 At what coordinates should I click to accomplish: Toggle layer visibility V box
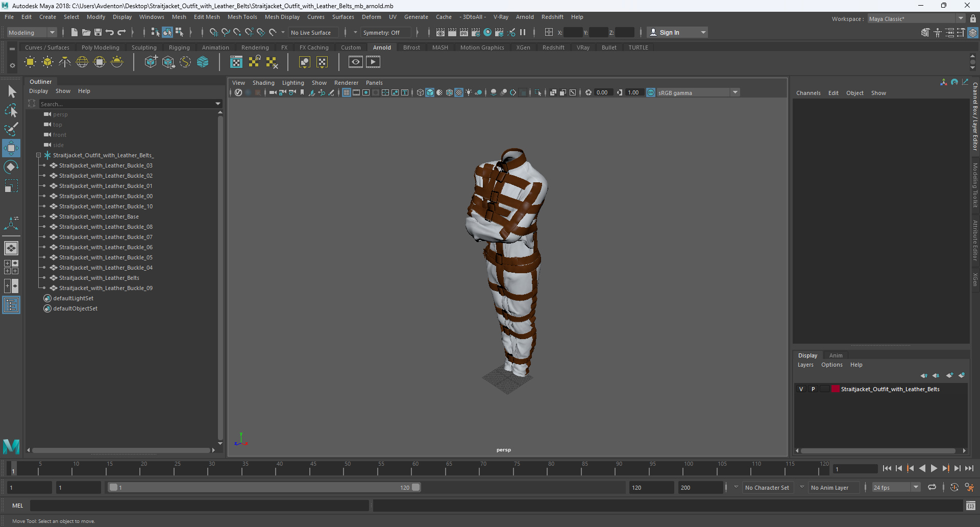coord(801,389)
